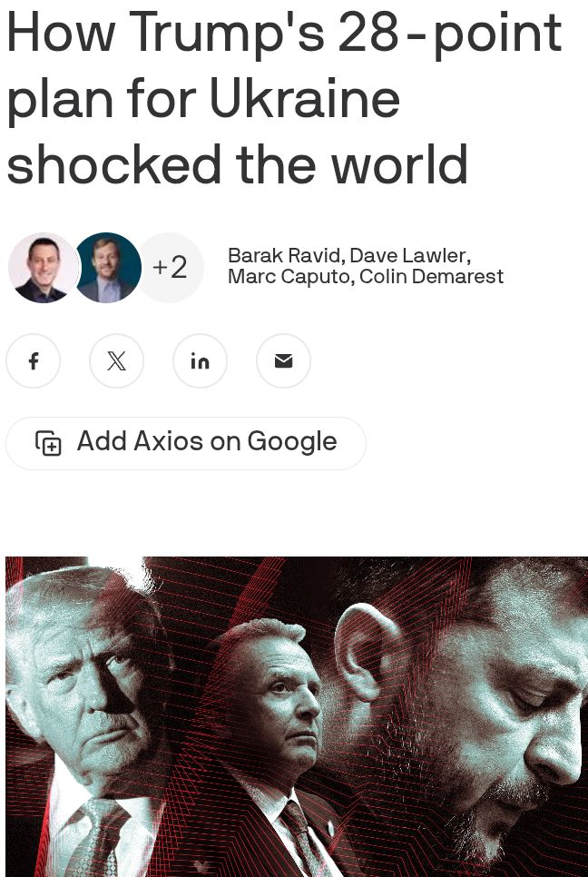
Task: Click the Add Axios on Google button
Action: pyautogui.click(x=186, y=443)
